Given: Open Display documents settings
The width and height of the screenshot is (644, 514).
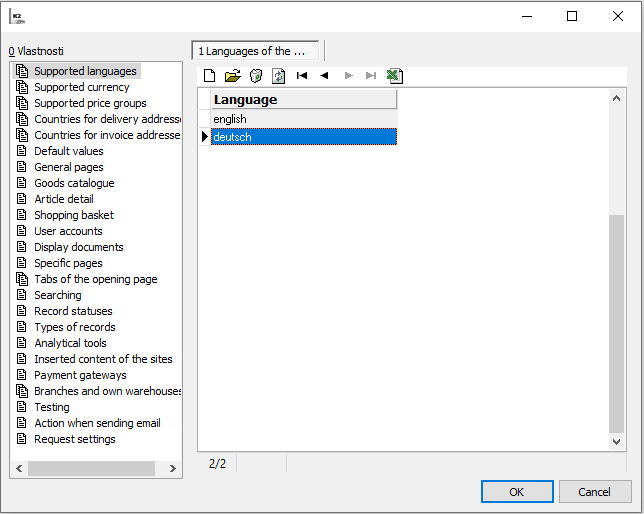Looking at the screenshot, I should coord(78,247).
